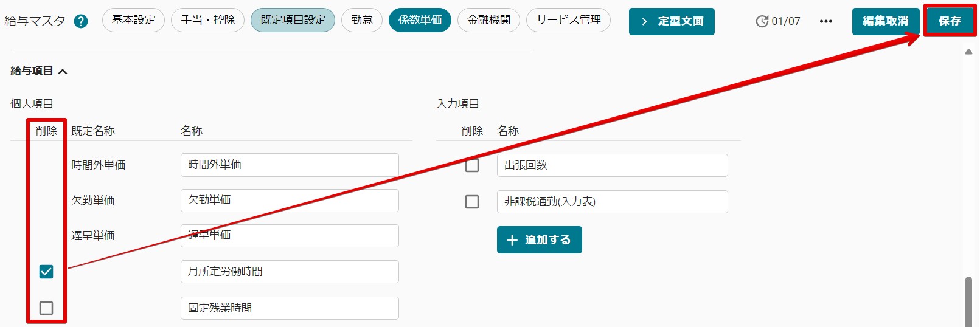Edit the 非課税通勤(入力表) field
This screenshot has width=980, height=327.
[x=613, y=202]
